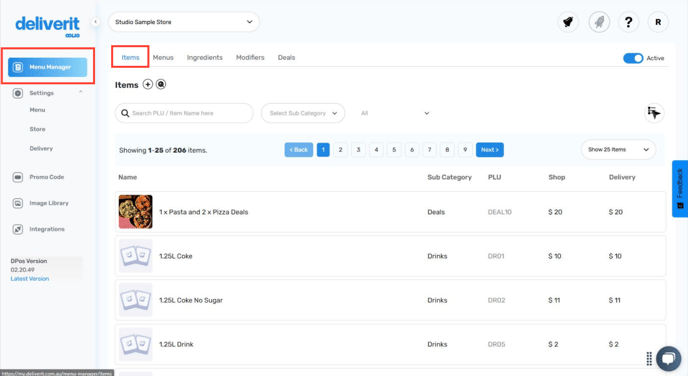Click Integrations label in sidebar
Viewport: 688px width, 376px height.
[47, 229]
